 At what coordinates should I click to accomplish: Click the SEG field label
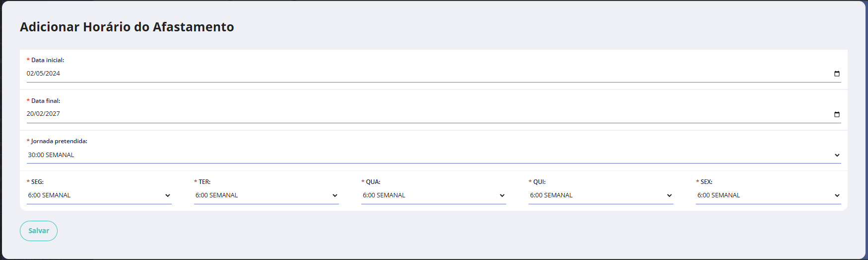[37, 182]
